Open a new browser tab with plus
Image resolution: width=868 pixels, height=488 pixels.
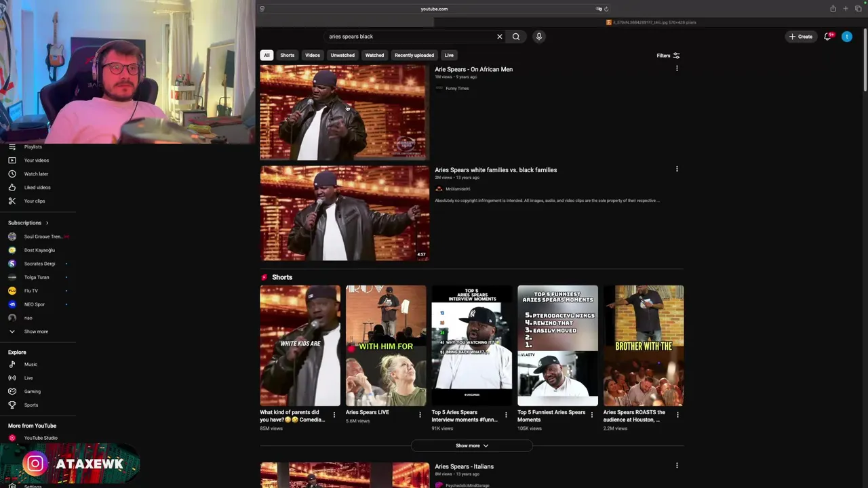[845, 9]
